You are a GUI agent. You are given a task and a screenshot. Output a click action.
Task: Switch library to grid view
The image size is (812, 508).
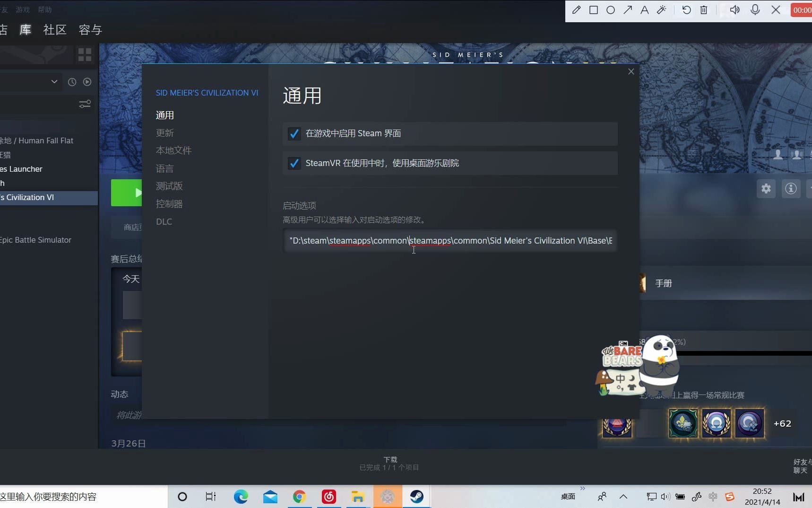click(x=85, y=55)
